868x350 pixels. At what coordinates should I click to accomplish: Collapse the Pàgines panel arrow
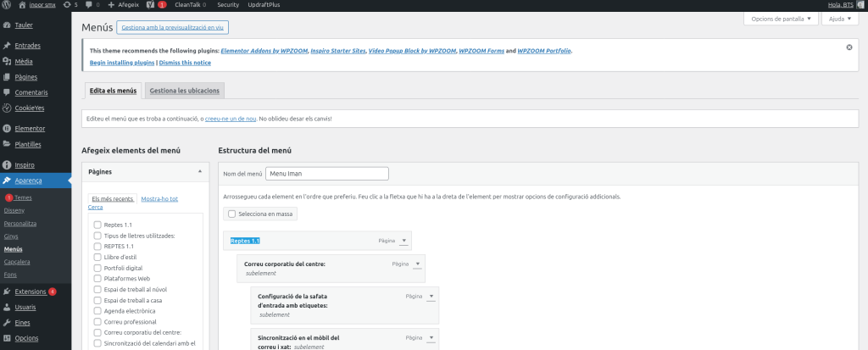pos(200,171)
